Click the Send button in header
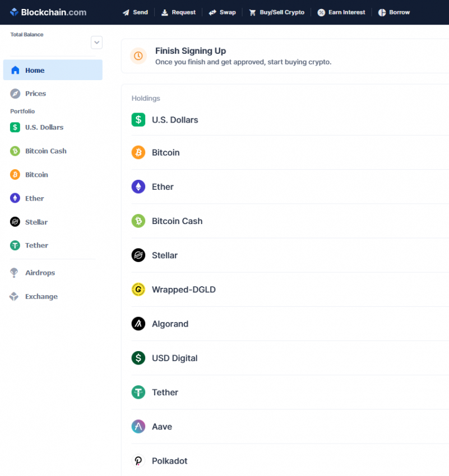The width and height of the screenshot is (449, 476). [x=135, y=12]
